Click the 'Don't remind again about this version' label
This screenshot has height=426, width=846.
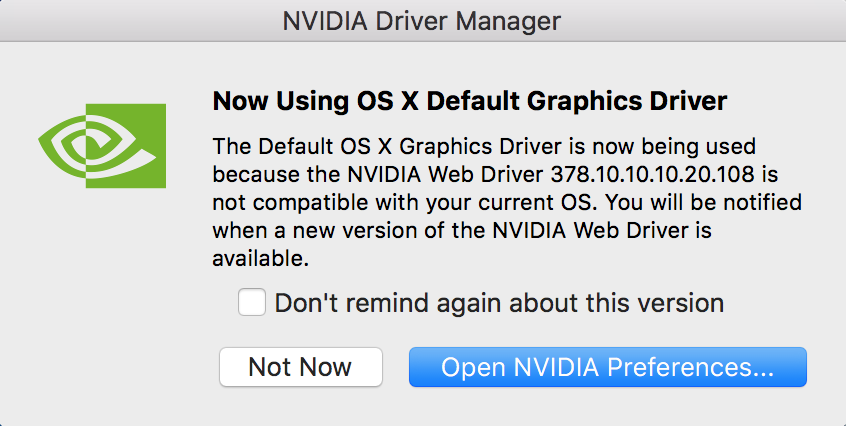pyautogui.click(x=499, y=303)
